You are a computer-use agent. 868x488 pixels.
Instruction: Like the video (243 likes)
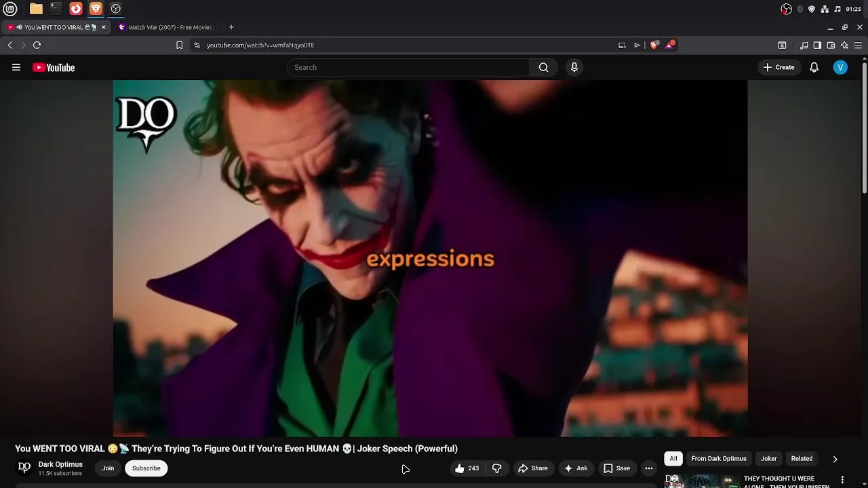[x=467, y=468]
